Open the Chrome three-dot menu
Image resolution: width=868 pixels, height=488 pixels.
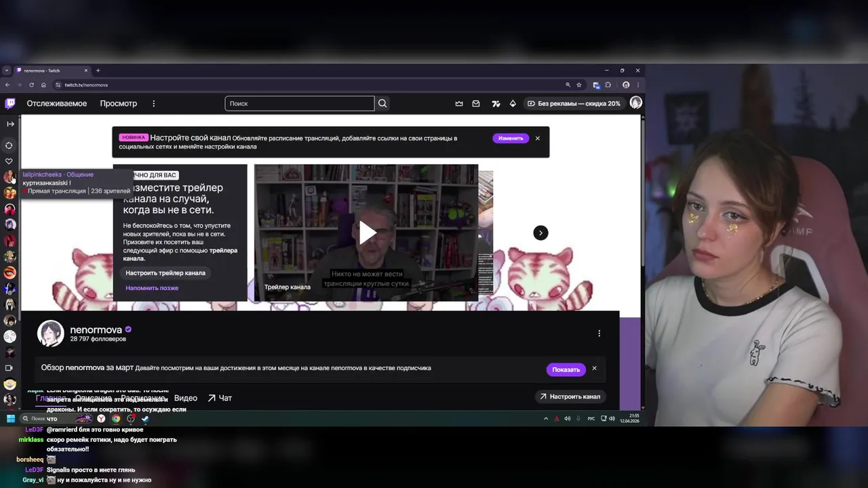pyautogui.click(x=637, y=85)
